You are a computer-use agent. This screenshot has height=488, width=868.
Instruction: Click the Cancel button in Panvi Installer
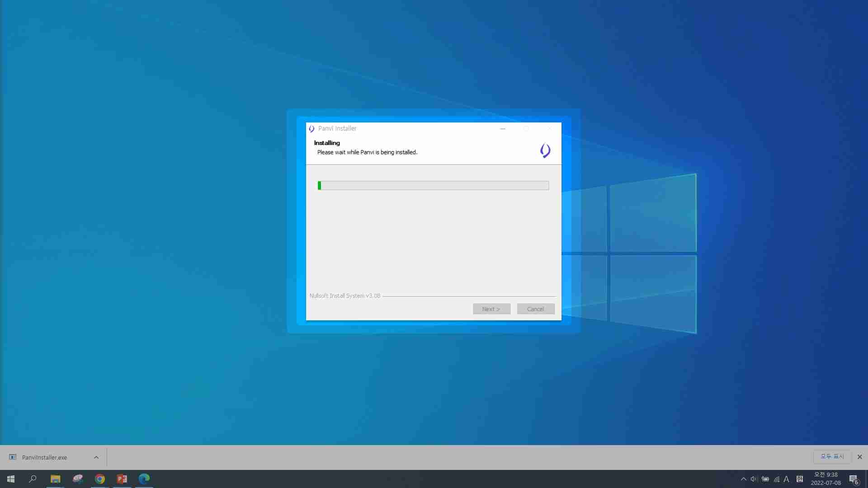(x=536, y=309)
